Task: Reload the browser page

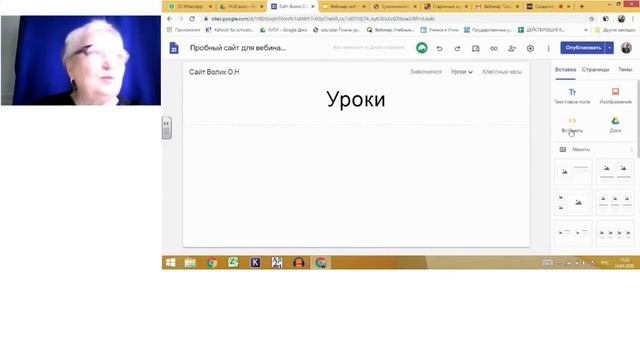Action: [192, 19]
